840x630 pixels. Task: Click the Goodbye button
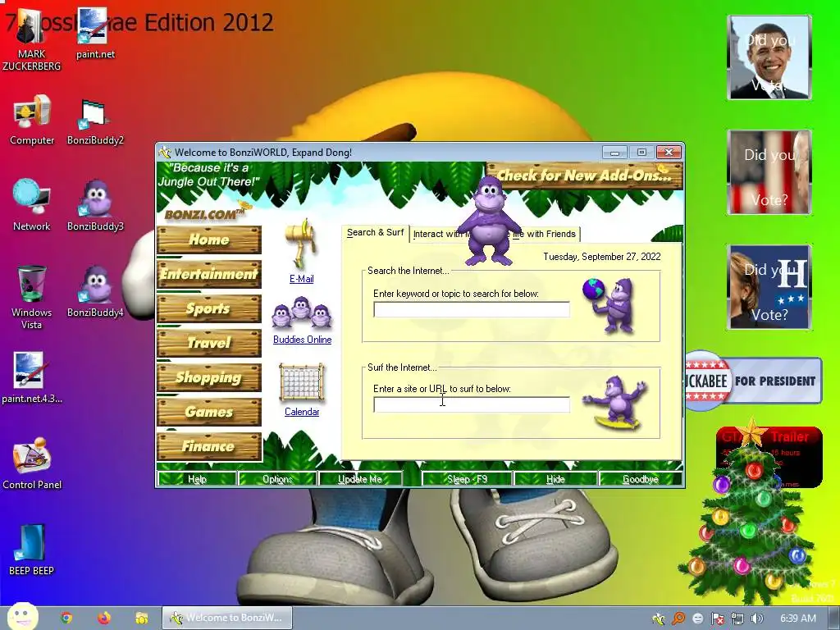click(x=641, y=479)
